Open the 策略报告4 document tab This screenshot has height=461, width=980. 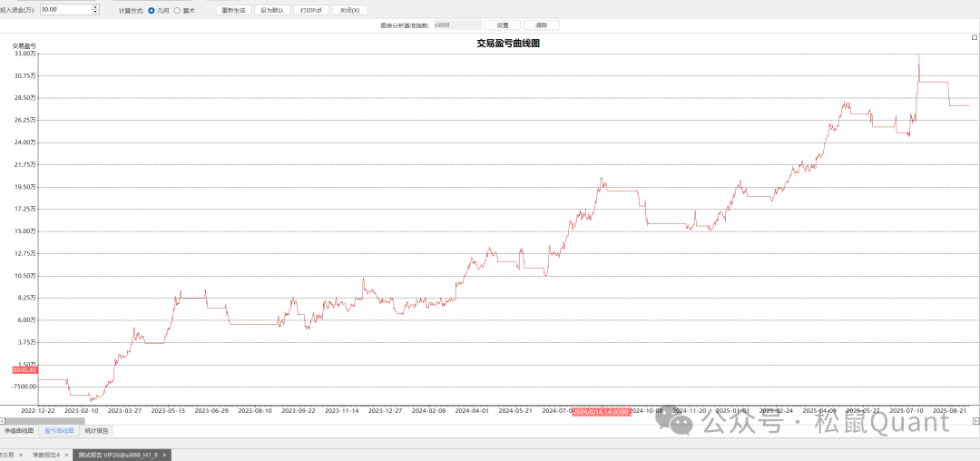click(44, 455)
